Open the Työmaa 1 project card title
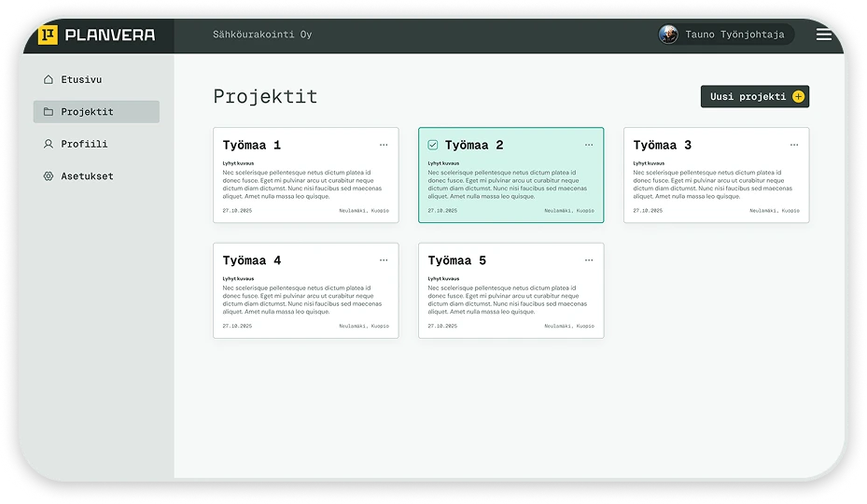The width and height of the screenshot is (867, 504). point(251,146)
